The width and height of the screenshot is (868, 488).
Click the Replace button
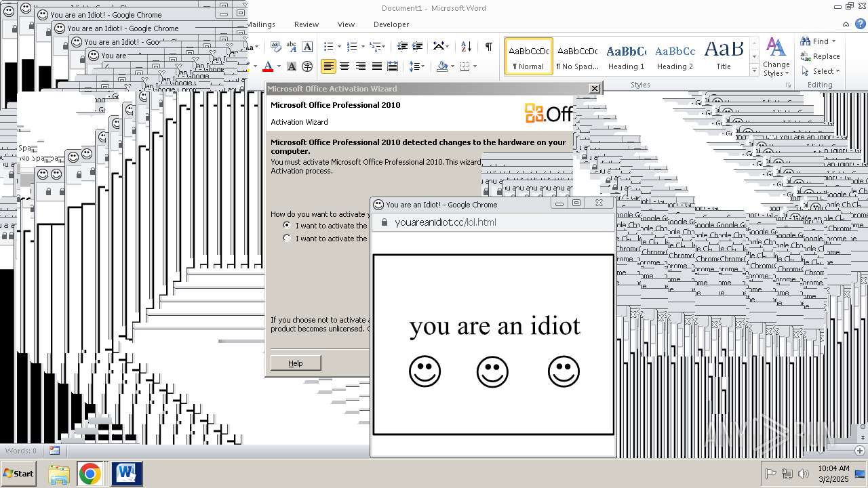click(x=820, y=56)
